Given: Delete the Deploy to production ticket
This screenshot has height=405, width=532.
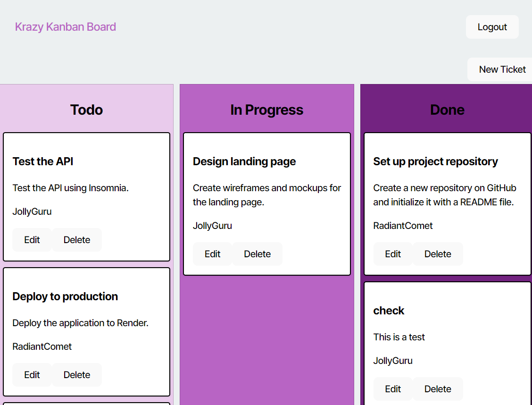Looking at the screenshot, I should (x=77, y=375).
